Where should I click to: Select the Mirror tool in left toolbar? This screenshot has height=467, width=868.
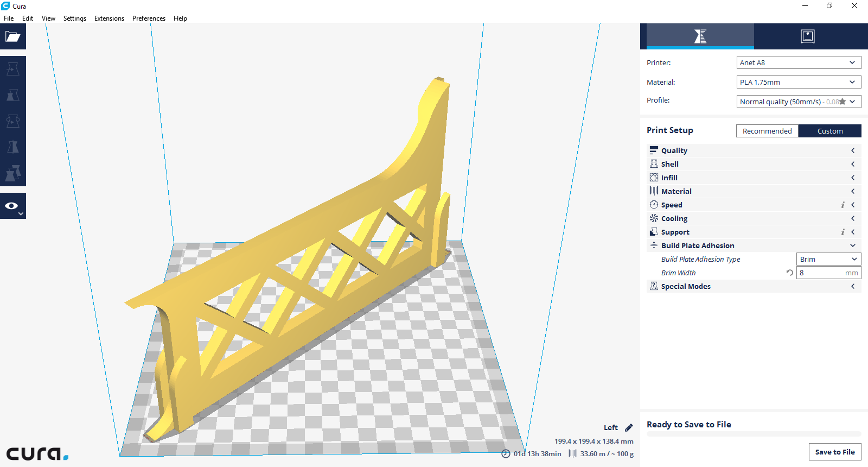(x=13, y=147)
